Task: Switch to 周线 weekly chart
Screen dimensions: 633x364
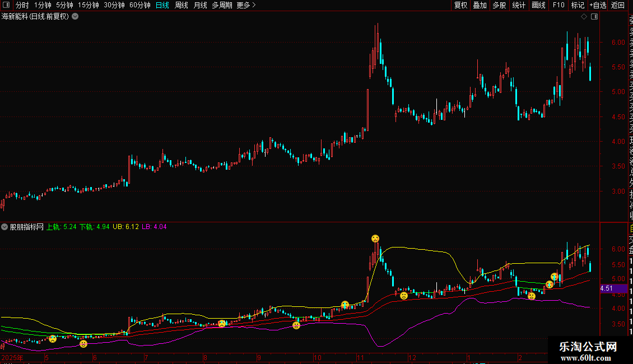Action: (181, 5)
